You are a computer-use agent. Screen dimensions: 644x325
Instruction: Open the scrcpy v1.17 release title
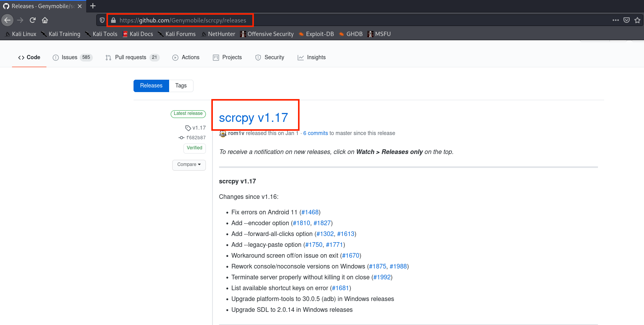point(253,117)
